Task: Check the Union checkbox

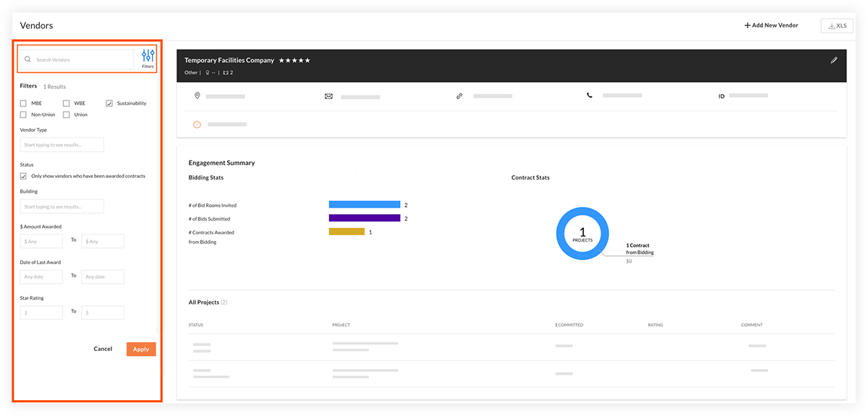Action: pos(67,114)
